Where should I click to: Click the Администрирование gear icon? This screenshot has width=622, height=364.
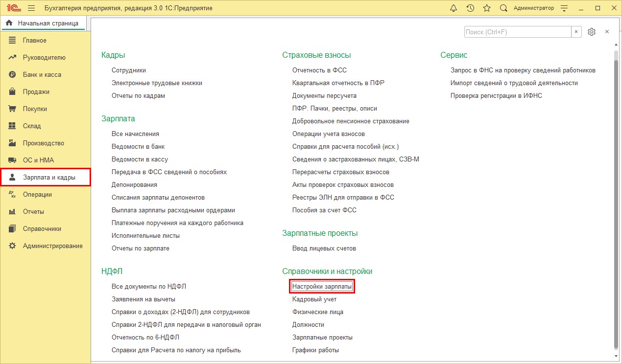(x=13, y=246)
